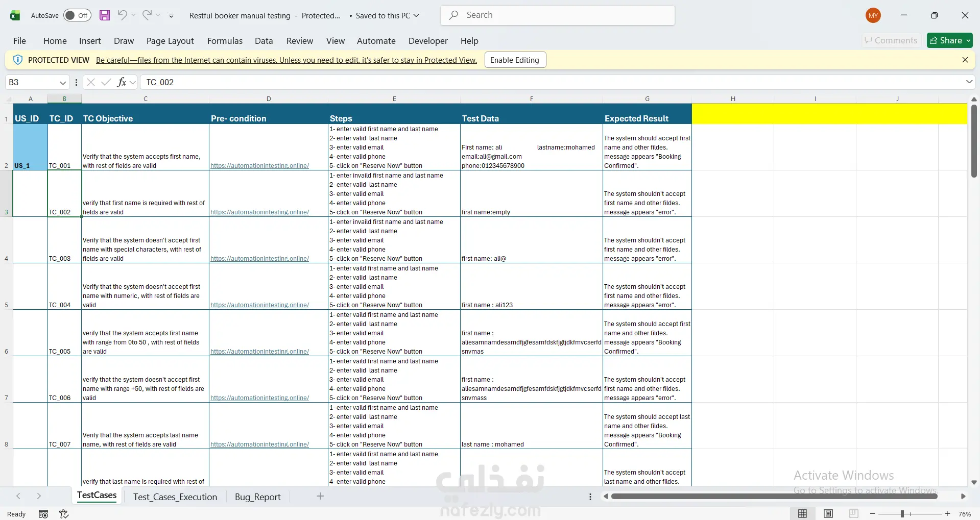The image size is (980, 520).
Task: Confirm the formula bar entry checkmark
Action: click(x=106, y=82)
